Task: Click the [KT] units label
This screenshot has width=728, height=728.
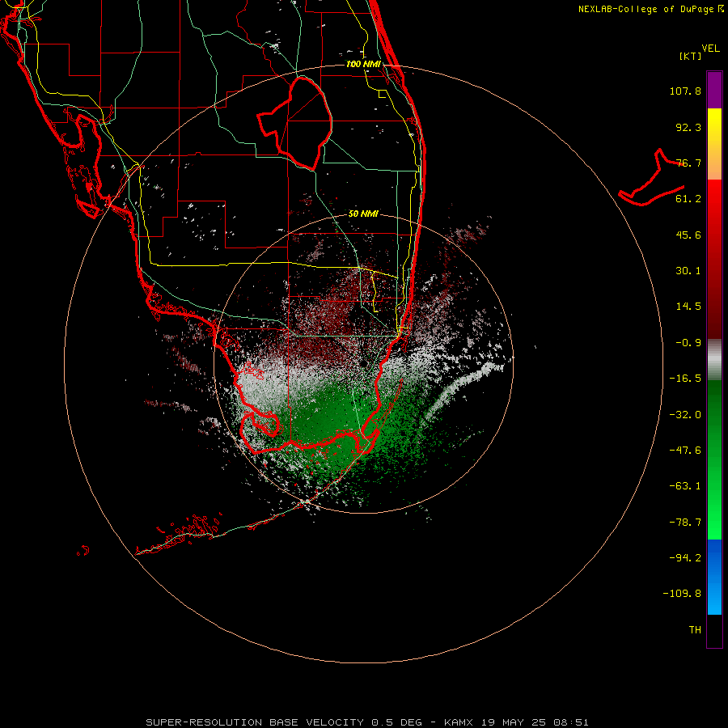Action: (x=691, y=56)
